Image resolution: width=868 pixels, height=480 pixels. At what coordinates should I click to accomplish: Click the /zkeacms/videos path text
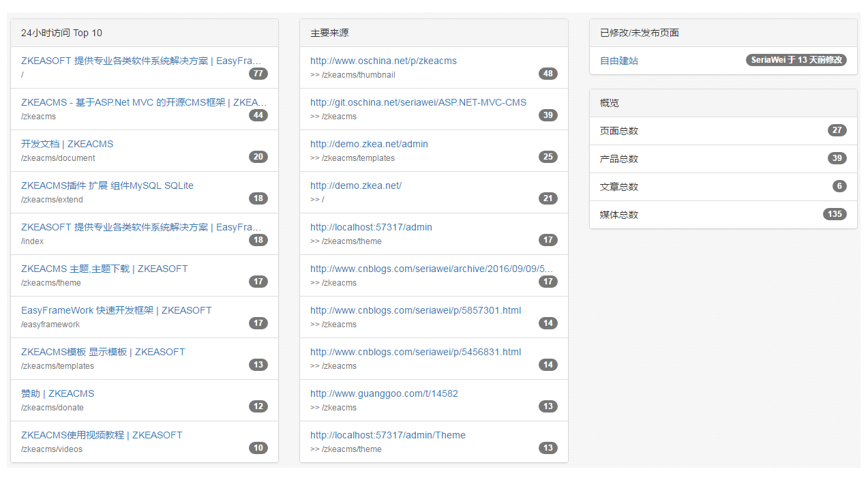pos(52,449)
